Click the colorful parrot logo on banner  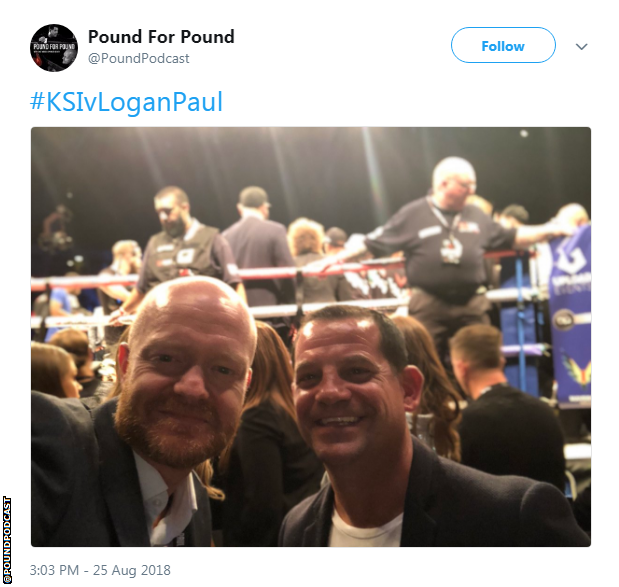coord(576,371)
